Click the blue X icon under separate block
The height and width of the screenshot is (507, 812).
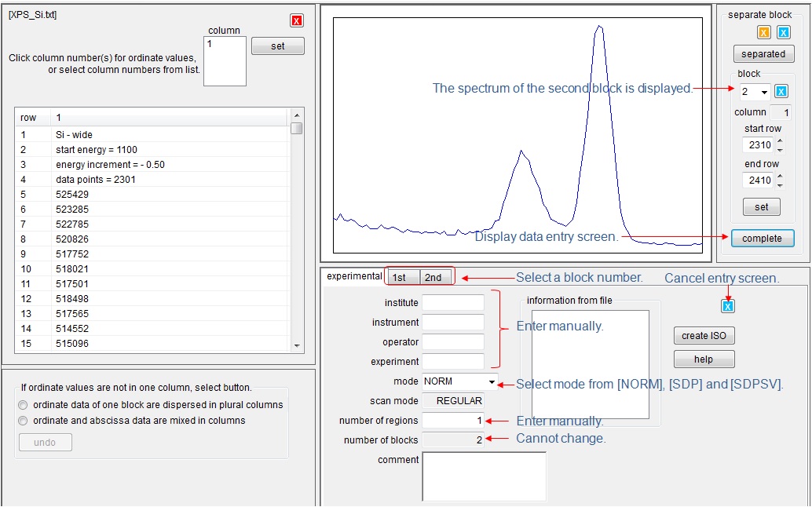[784, 33]
